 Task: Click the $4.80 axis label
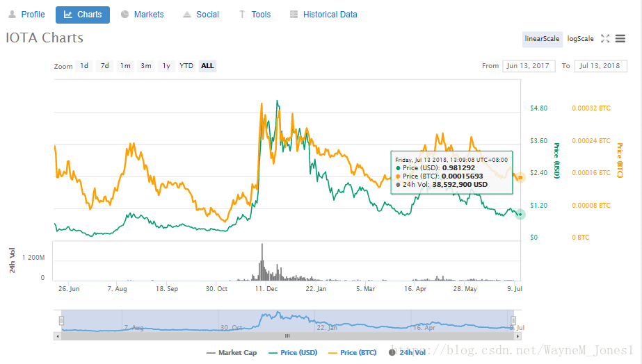538,108
